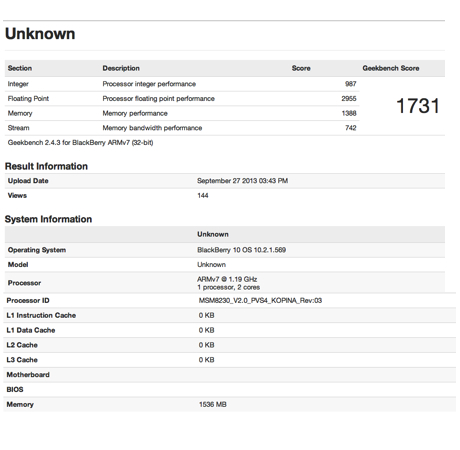Viewport: 460px width, 450px height.
Task: Click the 'Motherboard' row label
Action: tap(28, 375)
